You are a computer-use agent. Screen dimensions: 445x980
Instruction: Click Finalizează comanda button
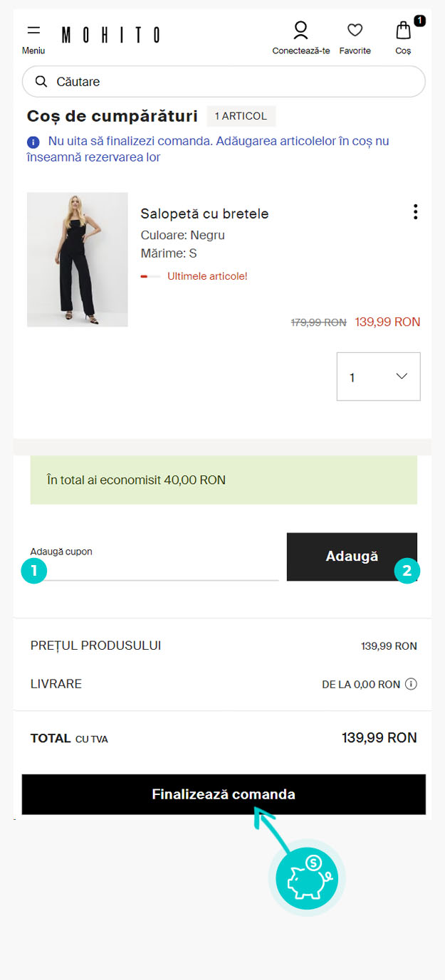click(x=224, y=794)
